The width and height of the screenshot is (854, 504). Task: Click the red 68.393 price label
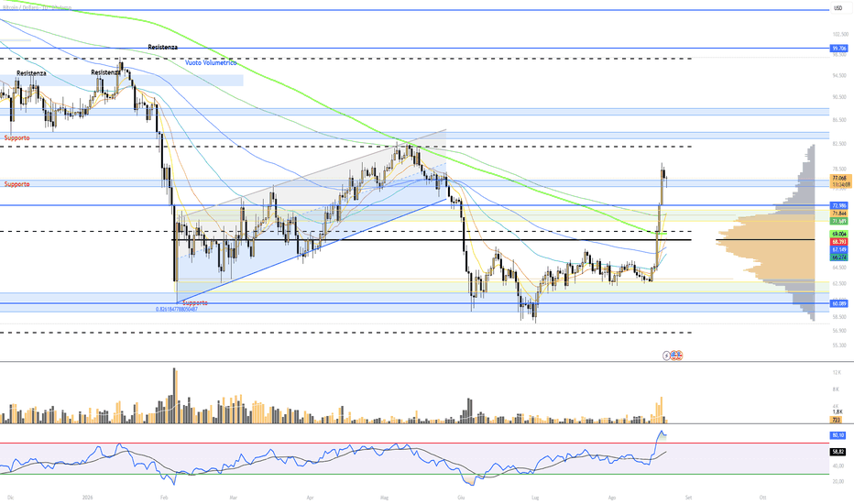coord(838,241)
